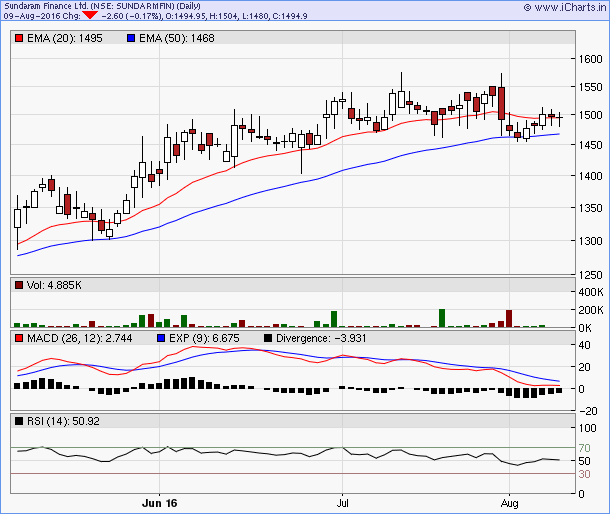
Task: Click the dark red Vol legend swatch
Action: coord(19,285)
